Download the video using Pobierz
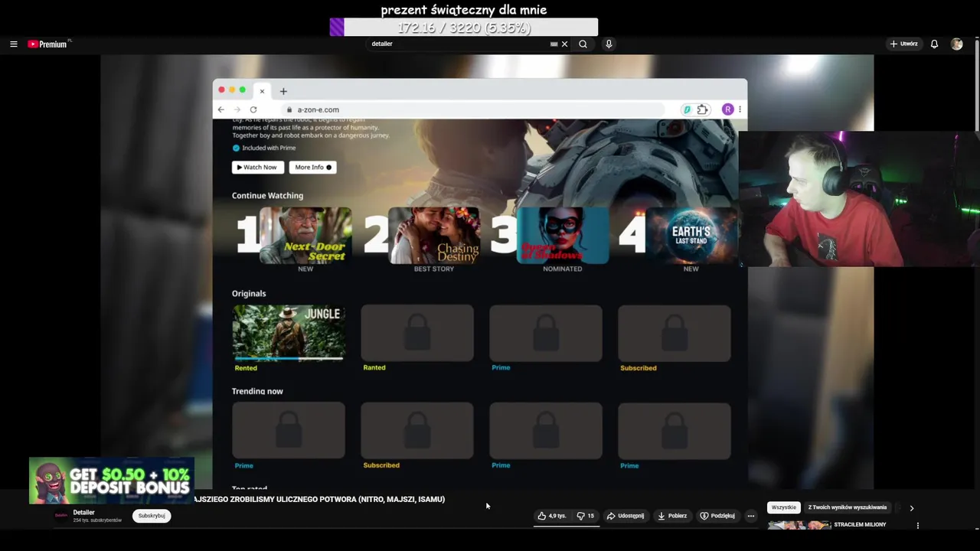Viewport: 980px width, 551px height. 672,516
